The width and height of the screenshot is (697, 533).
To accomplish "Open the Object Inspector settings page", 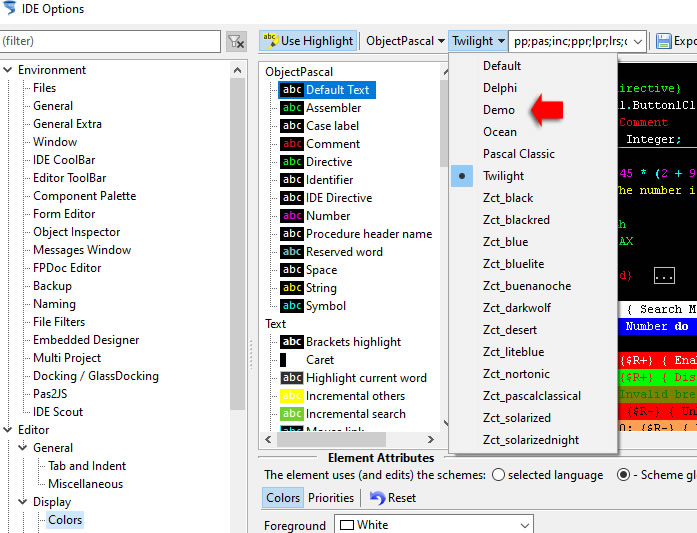I will pyautogui.click(x=76, y=232).
